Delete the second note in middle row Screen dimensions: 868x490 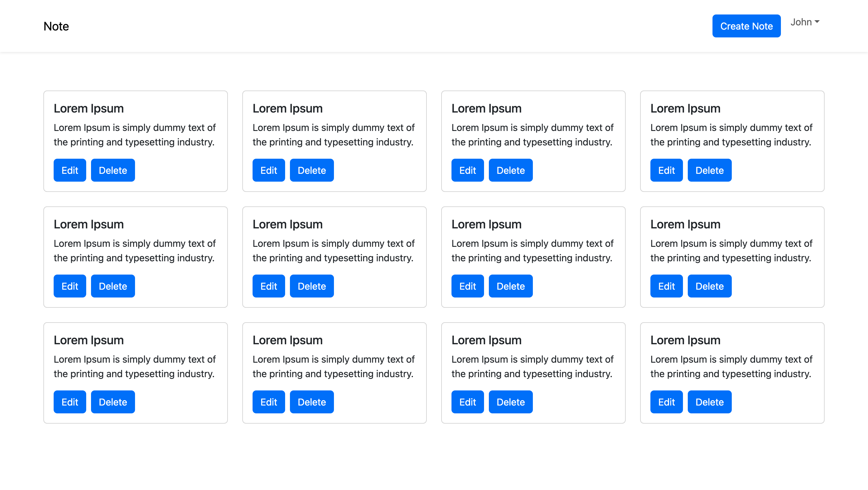point(312,286)
